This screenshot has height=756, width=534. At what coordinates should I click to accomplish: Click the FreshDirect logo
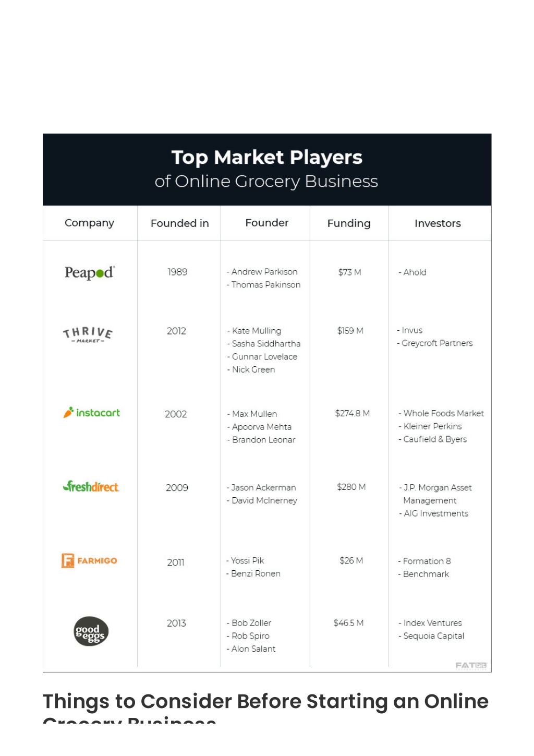click(91, 487)
